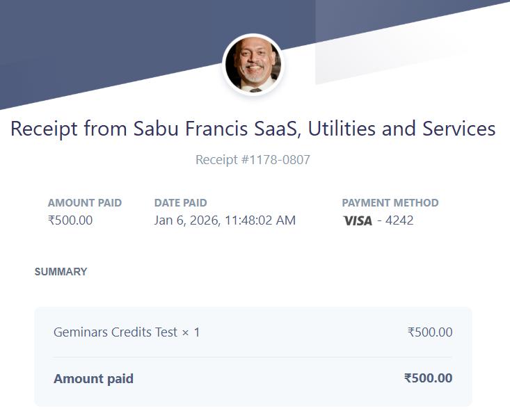The width and height of the screenshot is (510, 420).
Task: Click the PAYMENT METHOD label
Action: point(390,203)
